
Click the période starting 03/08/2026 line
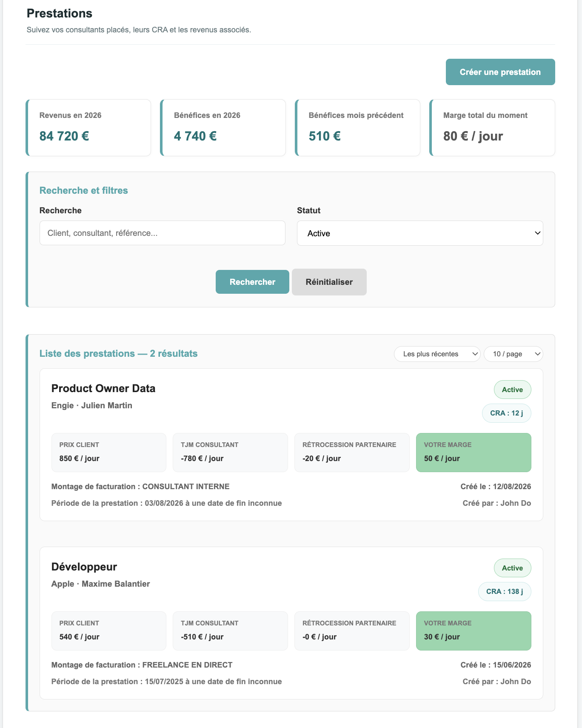[x=167, y=503]
